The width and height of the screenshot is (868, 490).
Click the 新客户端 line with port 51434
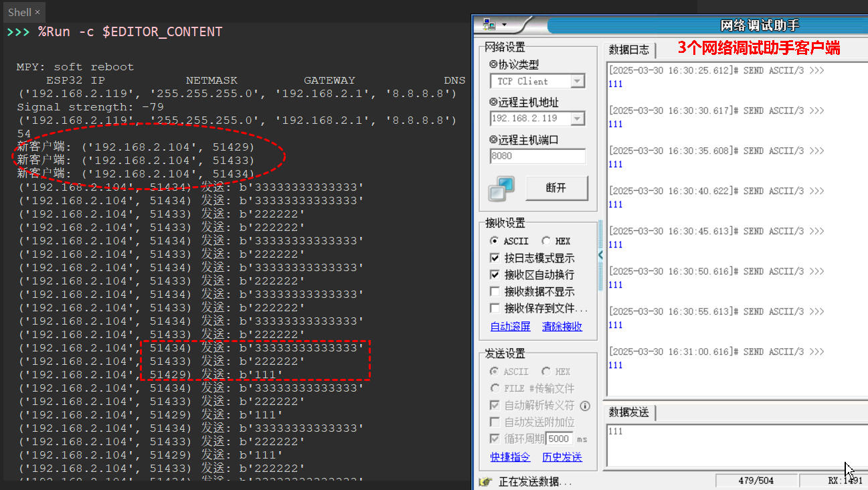(136, 174)
